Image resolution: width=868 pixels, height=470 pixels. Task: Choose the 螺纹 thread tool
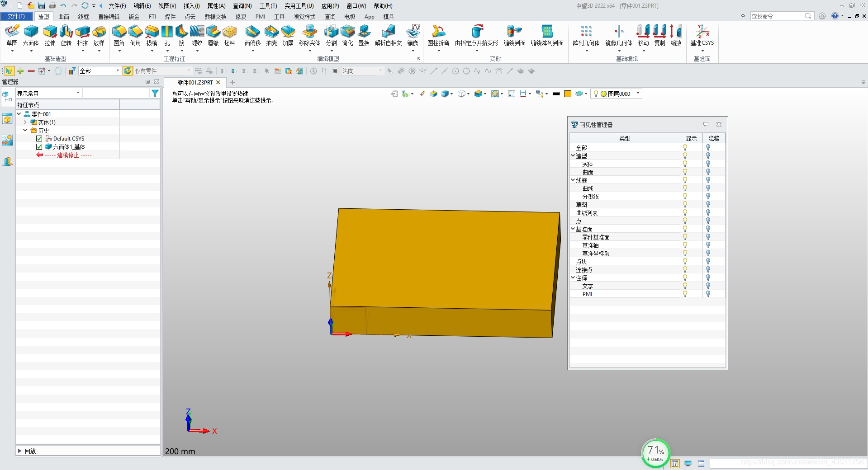197,36
